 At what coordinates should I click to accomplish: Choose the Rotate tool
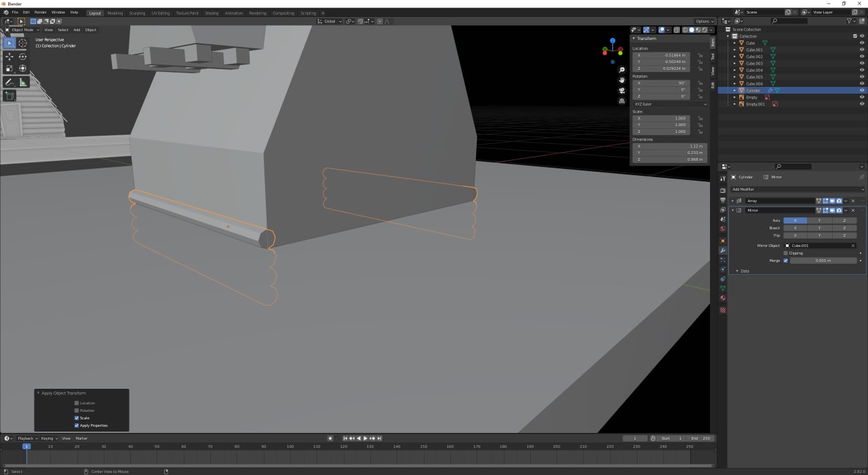22,56
